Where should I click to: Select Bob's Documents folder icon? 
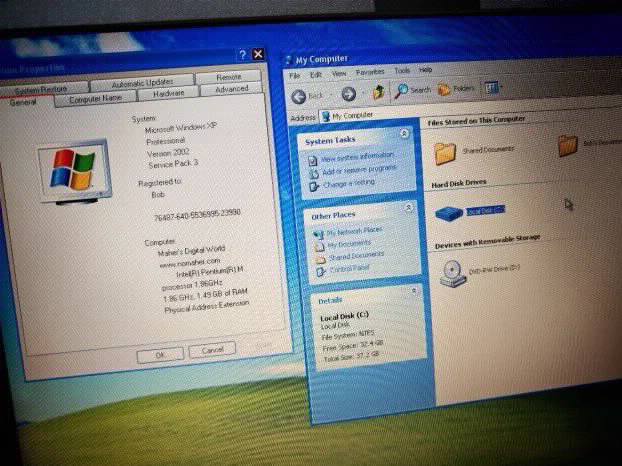(568, 146)
